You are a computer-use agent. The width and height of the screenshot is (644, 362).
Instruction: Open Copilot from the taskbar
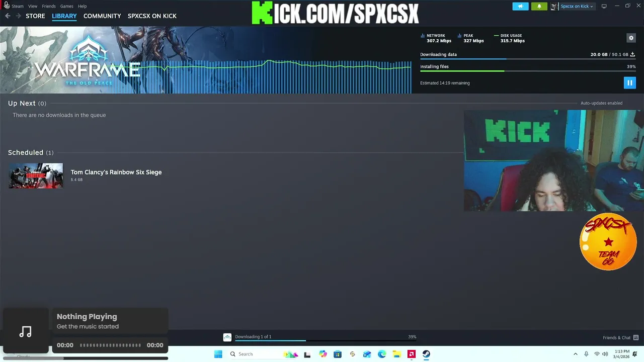click(323, 354)
